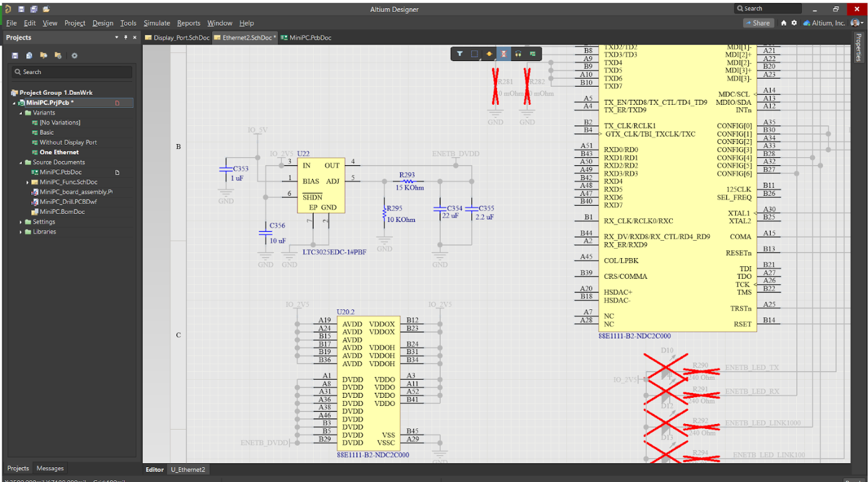868x482 pixels.
Task: Select MiniPC_board_assembly file in tree
Action: click(x=76, y=192)
